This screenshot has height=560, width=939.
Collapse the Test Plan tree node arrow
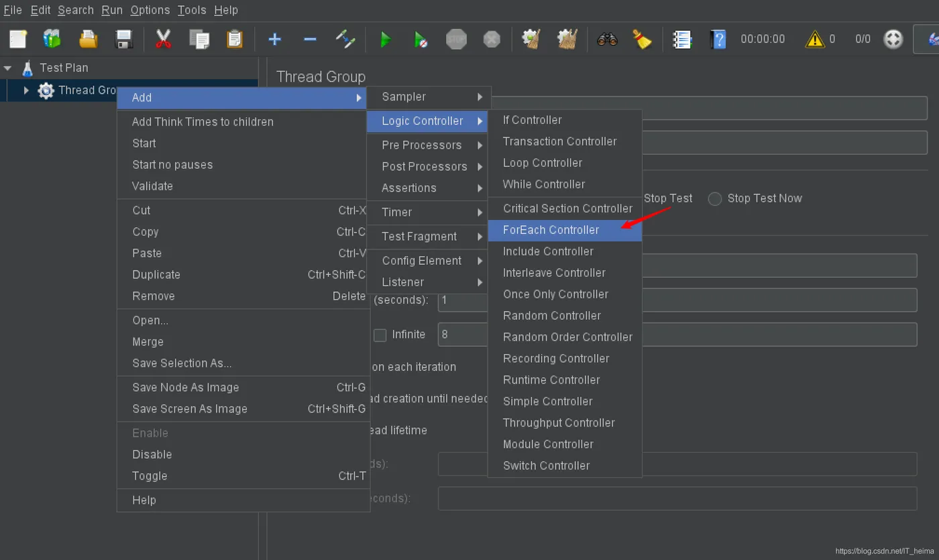pyautogui.click(x=8, y=68)
